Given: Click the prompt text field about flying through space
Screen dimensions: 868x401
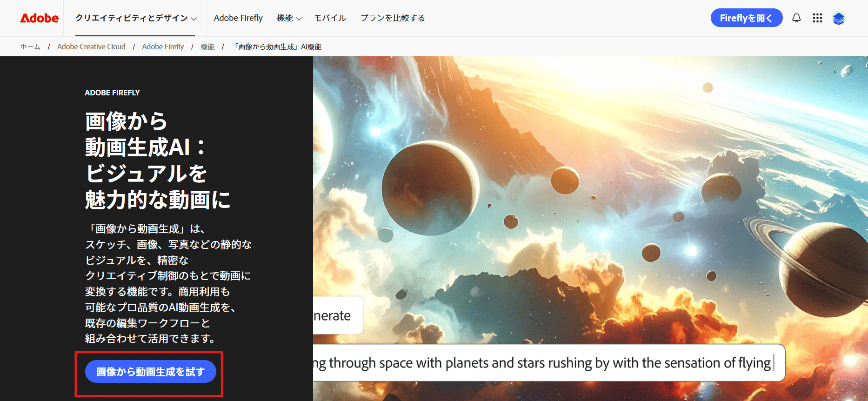Looking at the screenshot, I should (x=549, y=363).
